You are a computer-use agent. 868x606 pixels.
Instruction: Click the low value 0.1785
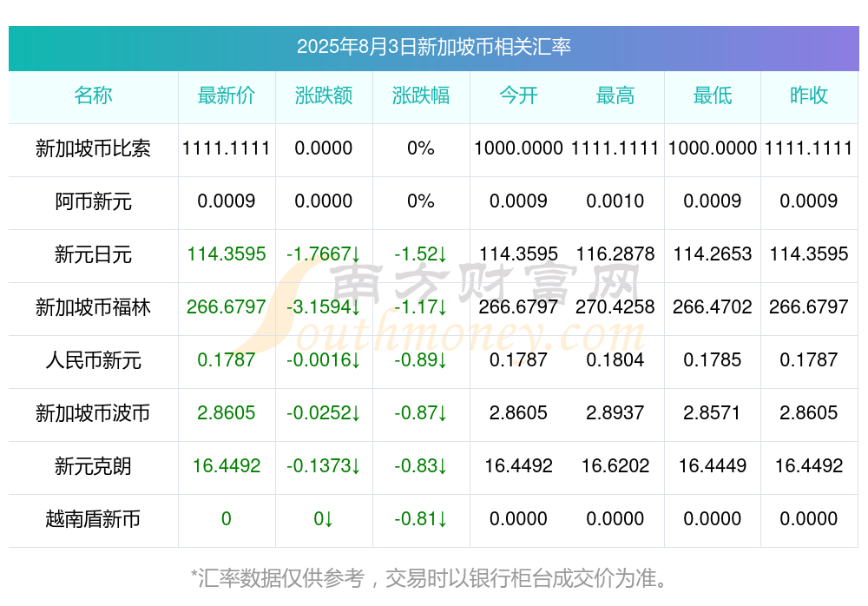click(713, 360)
